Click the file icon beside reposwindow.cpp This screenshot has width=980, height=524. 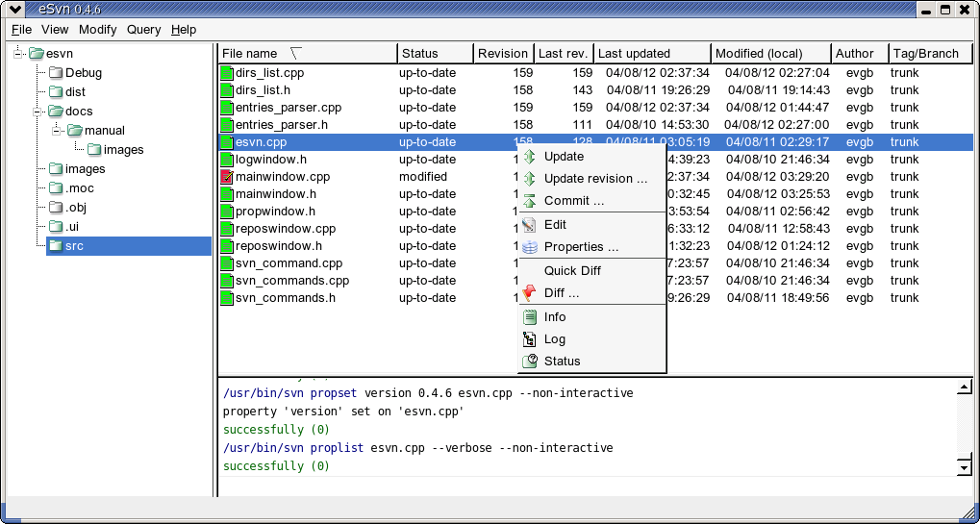227,229
